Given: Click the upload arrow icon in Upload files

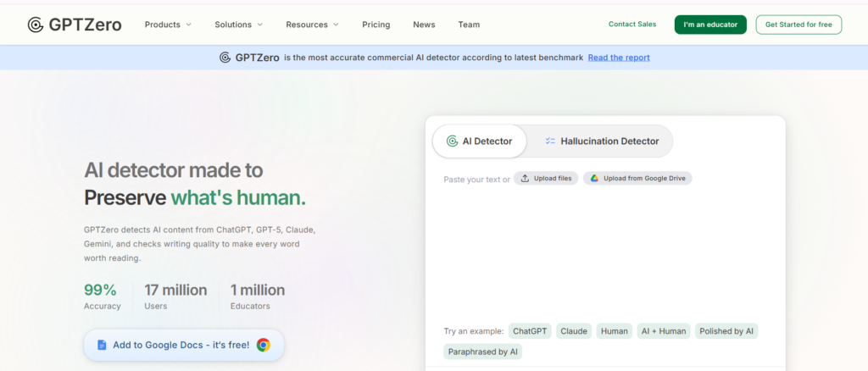Looking at the screenshot, I should pos(526,179).
